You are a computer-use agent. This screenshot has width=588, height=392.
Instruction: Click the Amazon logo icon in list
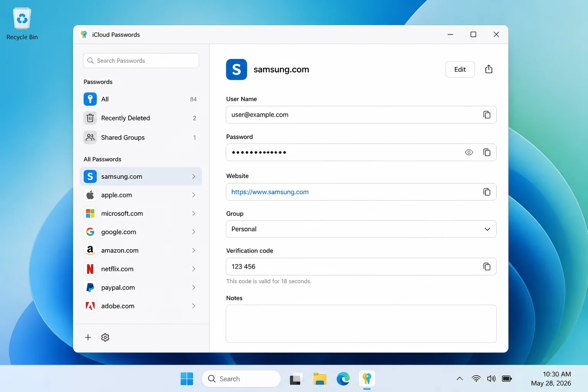coord(90,250)
